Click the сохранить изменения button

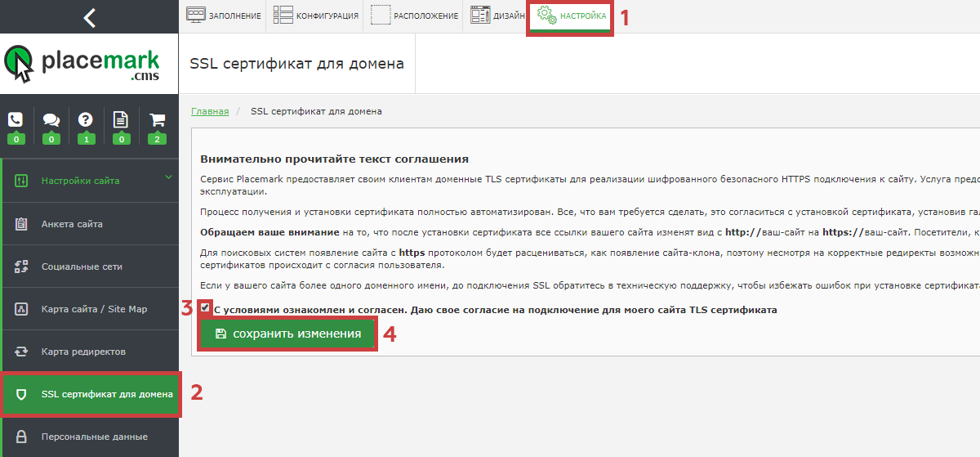pyautogui.click(x=287, y=334)
